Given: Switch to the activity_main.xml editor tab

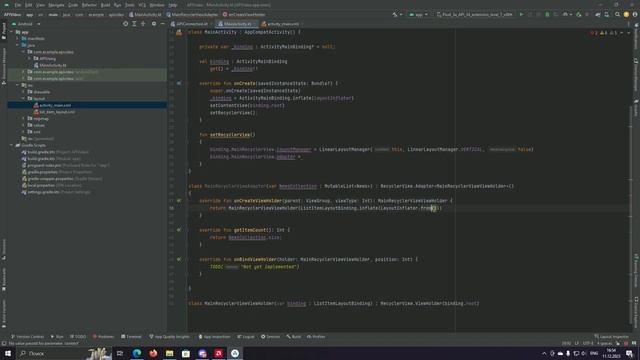Looking at the screenshot, I should (281, 24).
